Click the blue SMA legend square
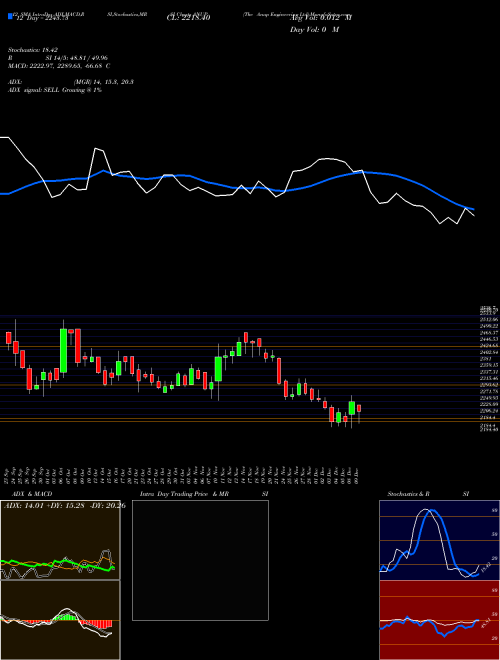The image size is (500, 660). pos(10,16)
